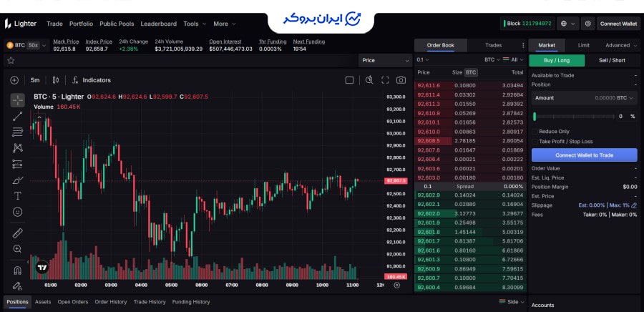644x312 pixels.
Task: Click the Lighter logo
Action: [x=21, y=24]
